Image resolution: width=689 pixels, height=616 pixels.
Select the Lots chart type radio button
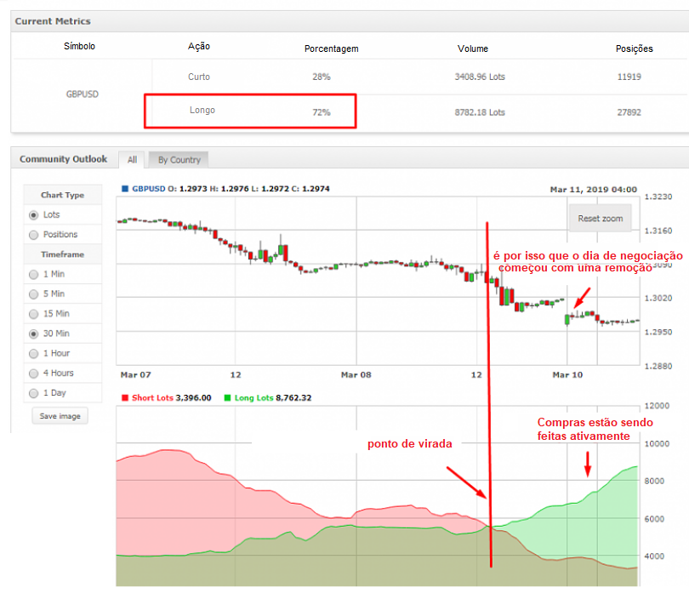click(34, 215)
